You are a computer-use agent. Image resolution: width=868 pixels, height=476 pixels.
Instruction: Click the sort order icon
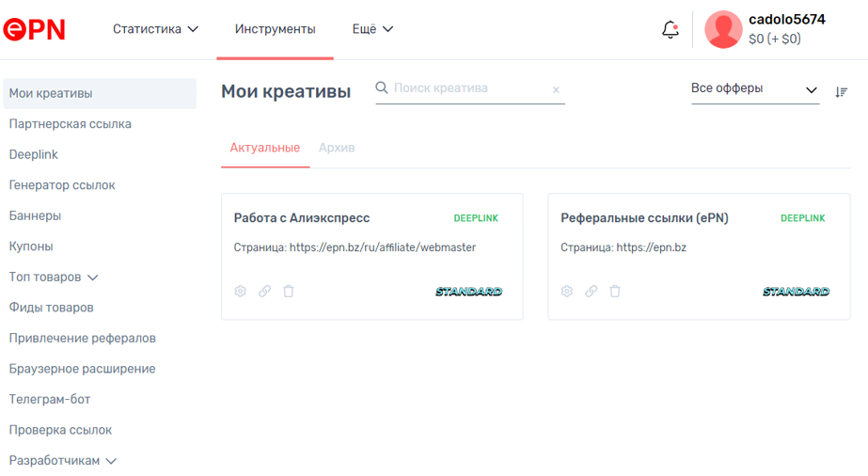click(x=842, y=92)
